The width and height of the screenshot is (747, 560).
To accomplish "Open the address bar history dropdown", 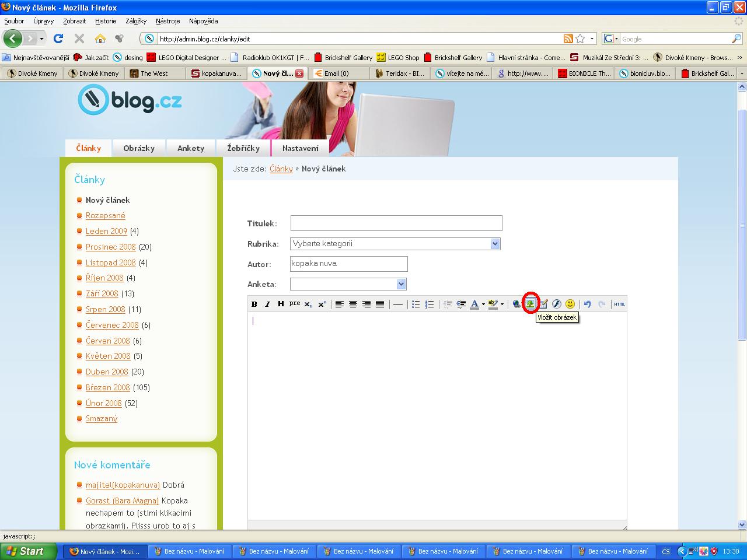I will [x=592, y=38].
